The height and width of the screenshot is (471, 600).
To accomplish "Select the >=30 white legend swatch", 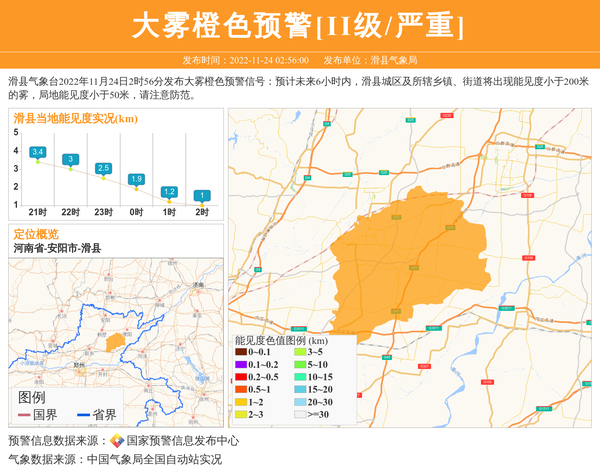I will click(300, 414).
